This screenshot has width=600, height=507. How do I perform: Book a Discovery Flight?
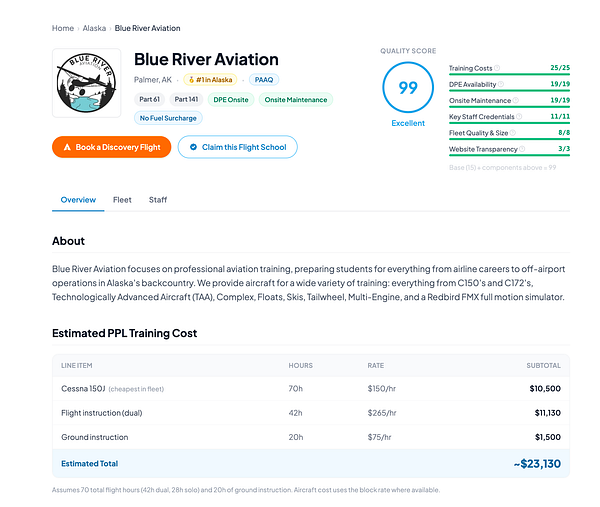point(111,147)
